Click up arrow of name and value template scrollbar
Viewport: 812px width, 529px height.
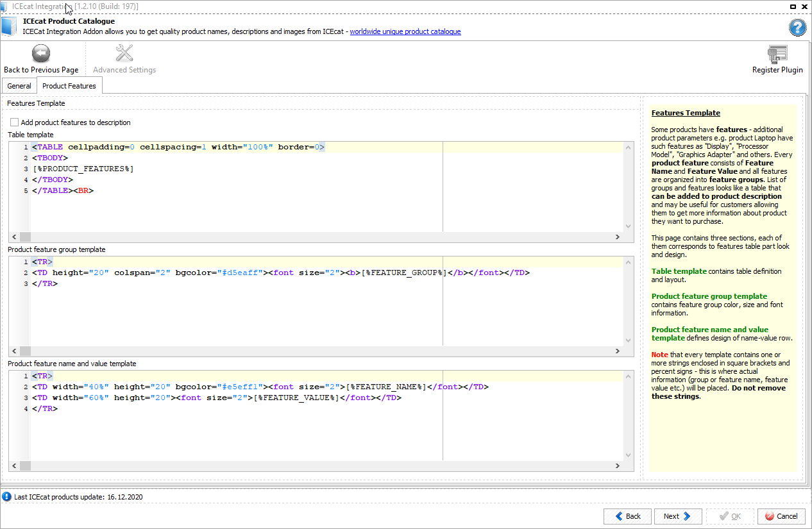(x=629, y=376)
